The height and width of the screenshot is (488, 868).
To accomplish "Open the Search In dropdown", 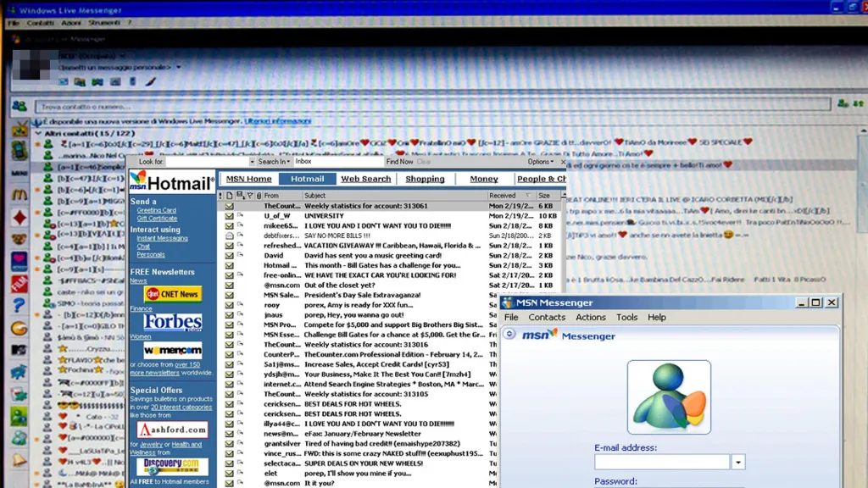I will pos(274,161).
